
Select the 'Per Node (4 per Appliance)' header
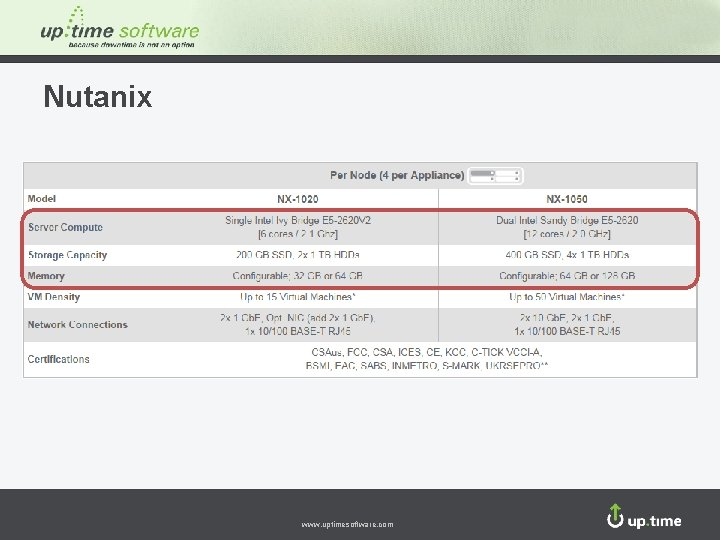[x=397, y=175]
